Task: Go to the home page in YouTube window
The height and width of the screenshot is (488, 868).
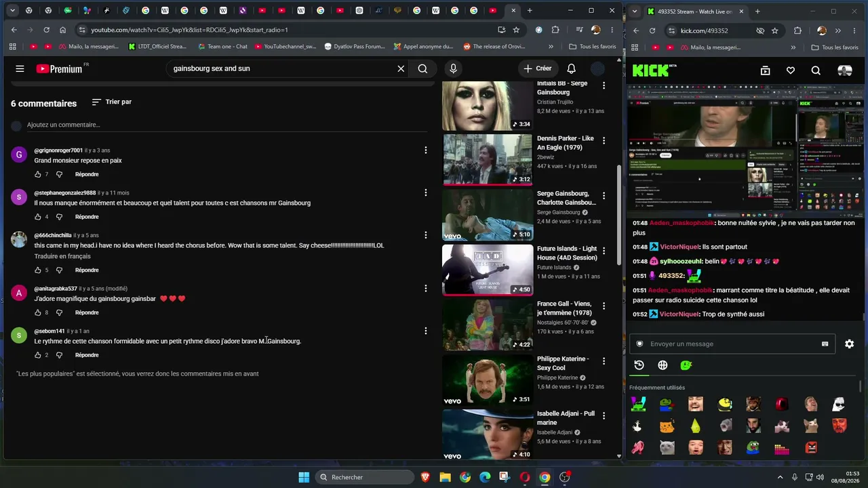Action: pyautogui.click(x=62, y=30)
